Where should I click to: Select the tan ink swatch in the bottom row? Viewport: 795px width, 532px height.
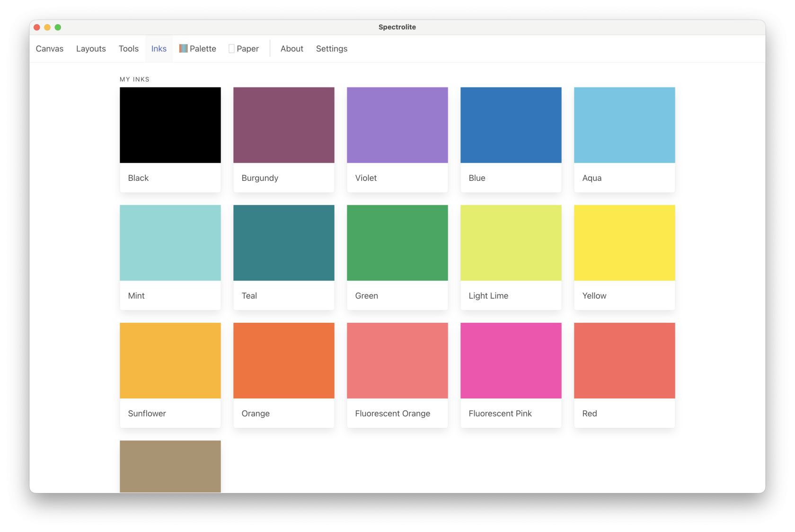[x=170, y=466]
